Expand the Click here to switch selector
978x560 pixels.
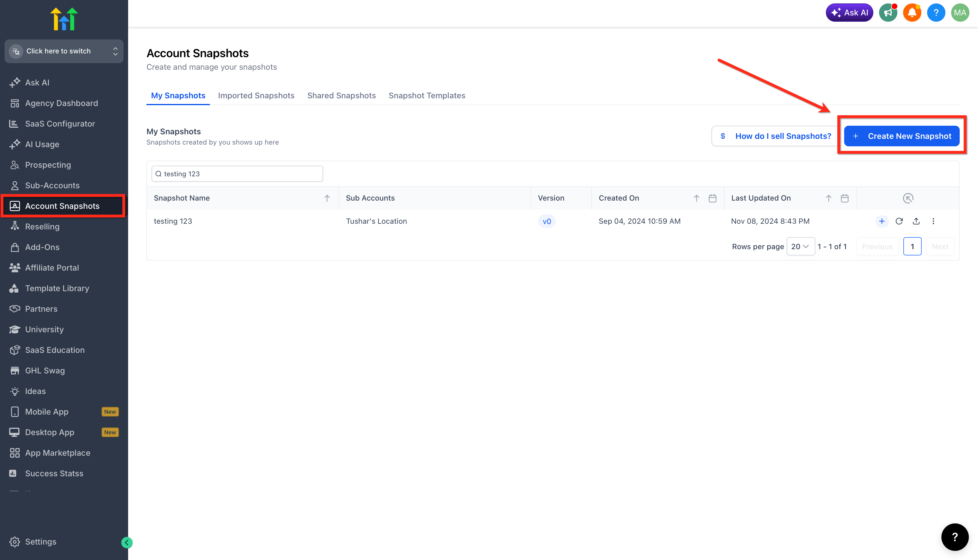point(64,51)
